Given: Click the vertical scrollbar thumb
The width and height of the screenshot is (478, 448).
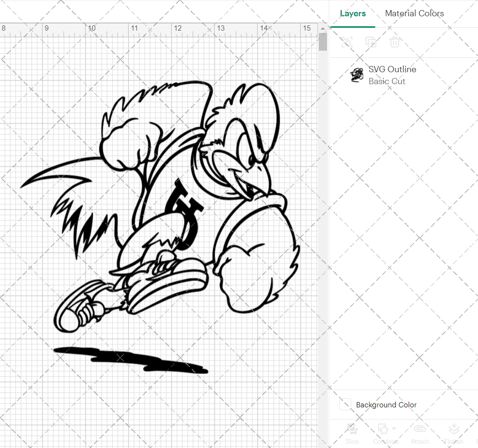Looking at the screenshot, I should coord(323,42).
